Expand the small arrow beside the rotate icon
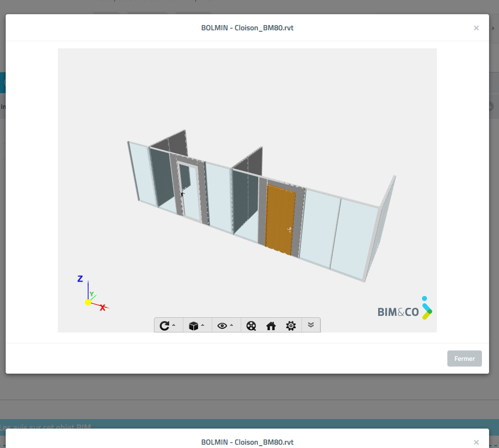This screenshot has width=499, height=448. click(x=174, y=325)
